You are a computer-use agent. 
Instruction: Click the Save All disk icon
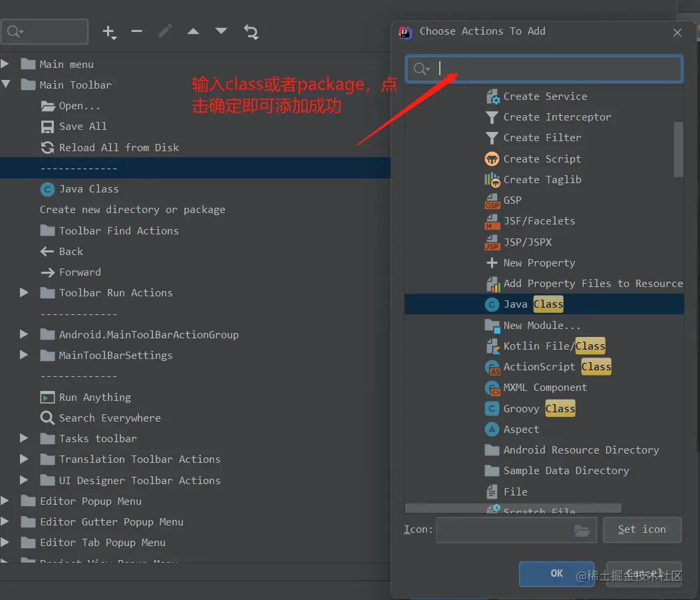(47, 127)
